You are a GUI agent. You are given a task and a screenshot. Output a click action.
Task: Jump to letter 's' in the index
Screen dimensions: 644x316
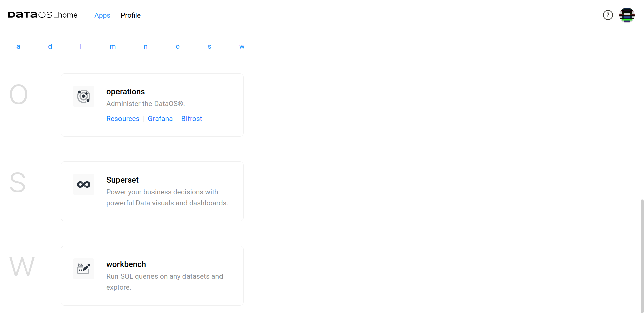click(209, 47)
